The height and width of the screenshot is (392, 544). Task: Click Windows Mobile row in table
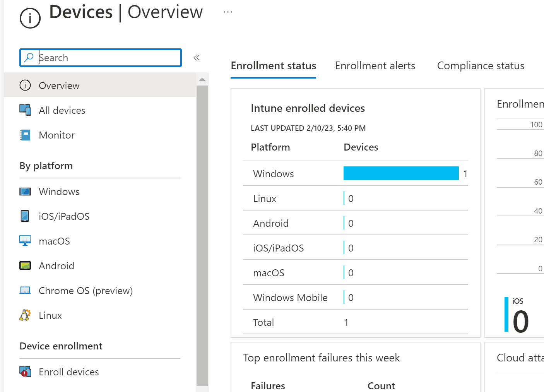(x=356, y=297)
